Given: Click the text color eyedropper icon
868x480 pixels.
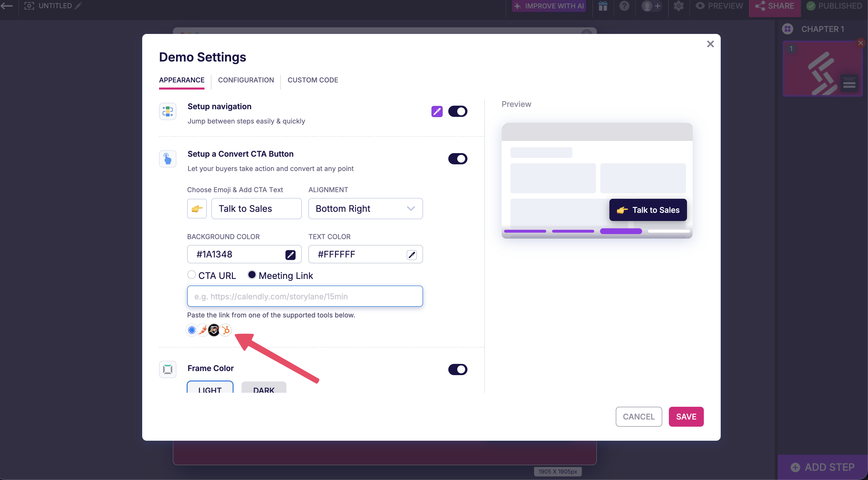Looking at the screenshot, I should (412, 255).
